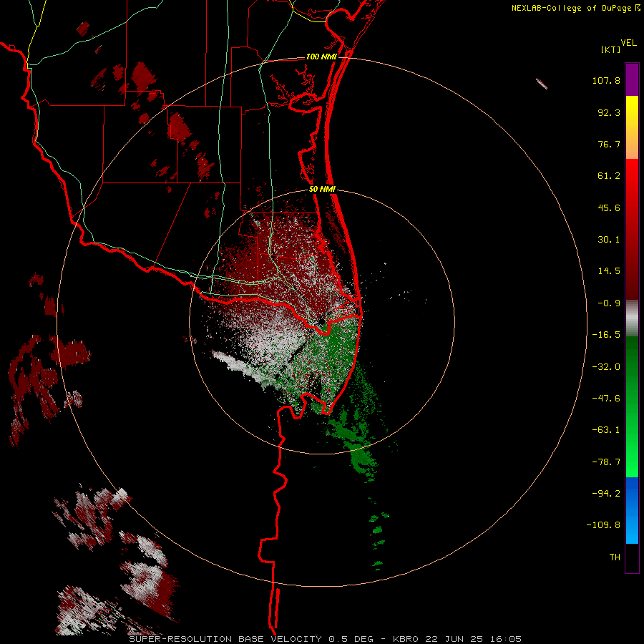Click the 100 NMI range ring label

[321, 57]
